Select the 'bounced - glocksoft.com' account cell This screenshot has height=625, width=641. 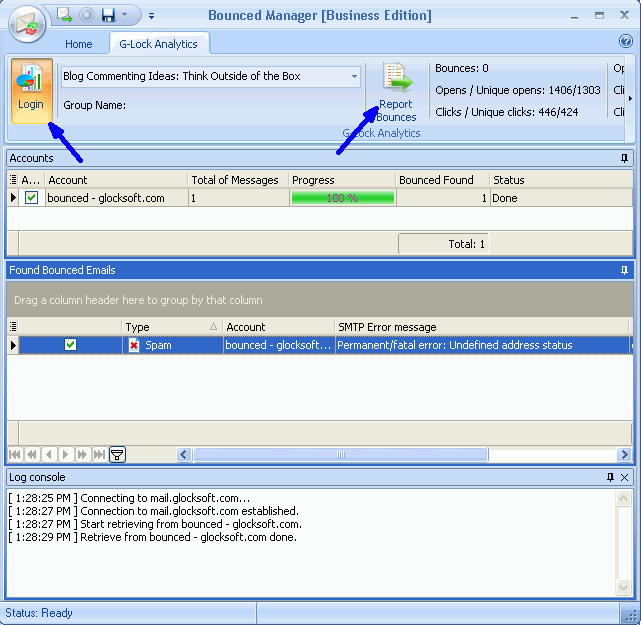click(x=117, y=198)
